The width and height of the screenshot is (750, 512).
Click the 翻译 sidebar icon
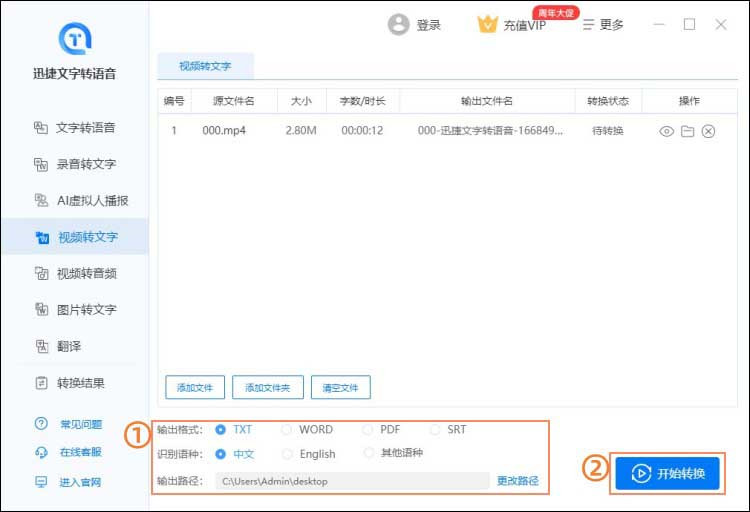point(42,346)
